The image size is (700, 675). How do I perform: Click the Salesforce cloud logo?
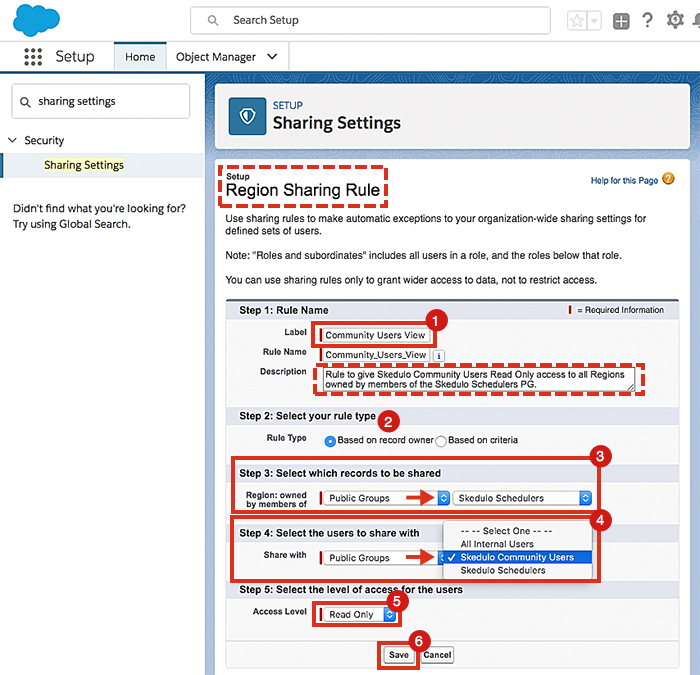point(36,20)
